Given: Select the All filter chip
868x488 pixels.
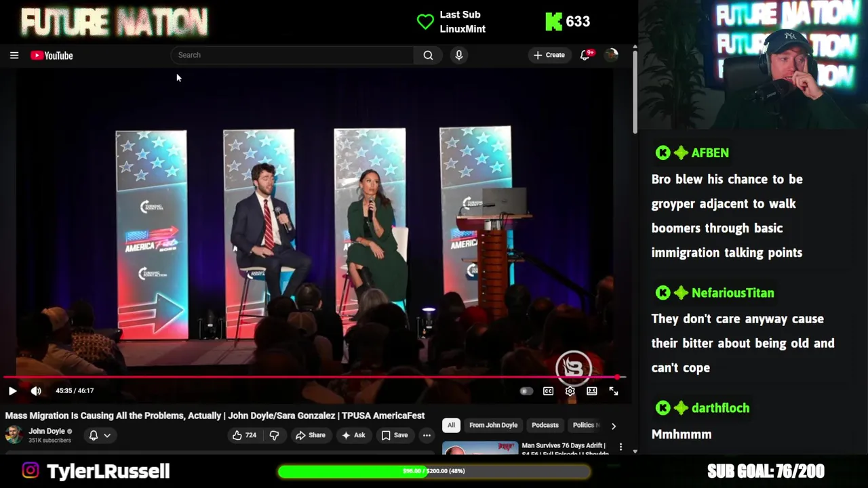Looking at the screenshot, I should (x=451, y=425).
